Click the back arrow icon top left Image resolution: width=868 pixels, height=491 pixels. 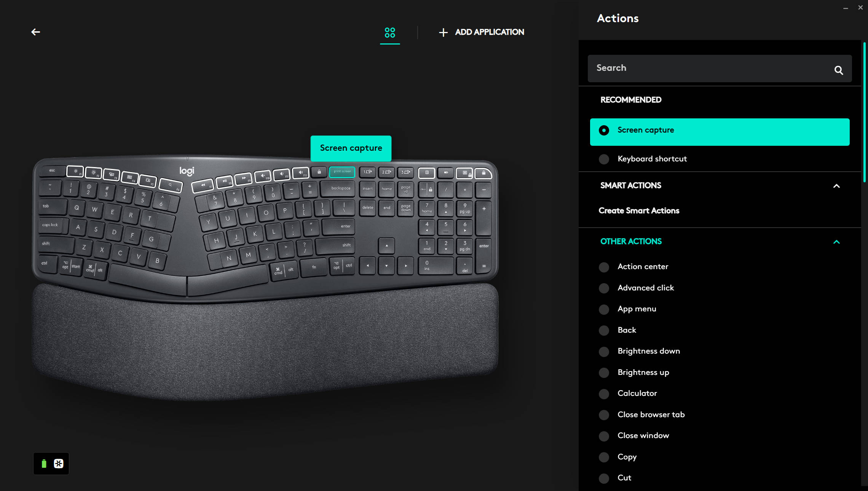(x=35, y=32)
